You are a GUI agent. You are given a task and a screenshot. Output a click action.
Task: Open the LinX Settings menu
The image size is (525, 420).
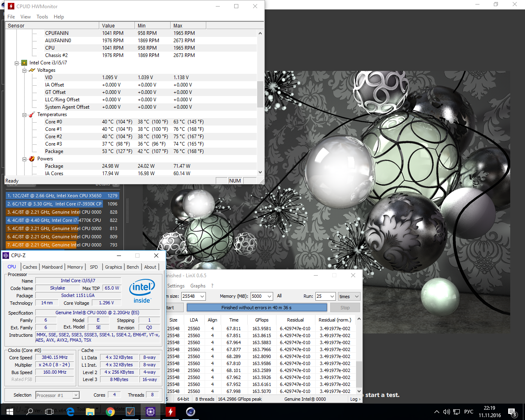pyautogui.click(x=176, y=286)
